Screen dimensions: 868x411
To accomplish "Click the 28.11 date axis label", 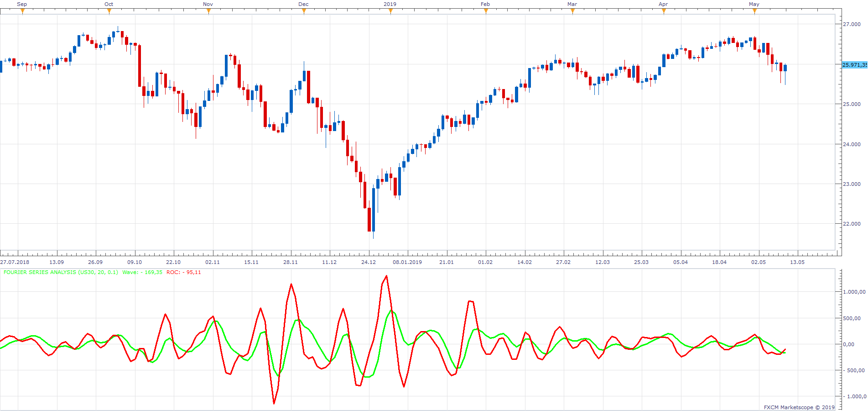I will click(x=291, y=262).
